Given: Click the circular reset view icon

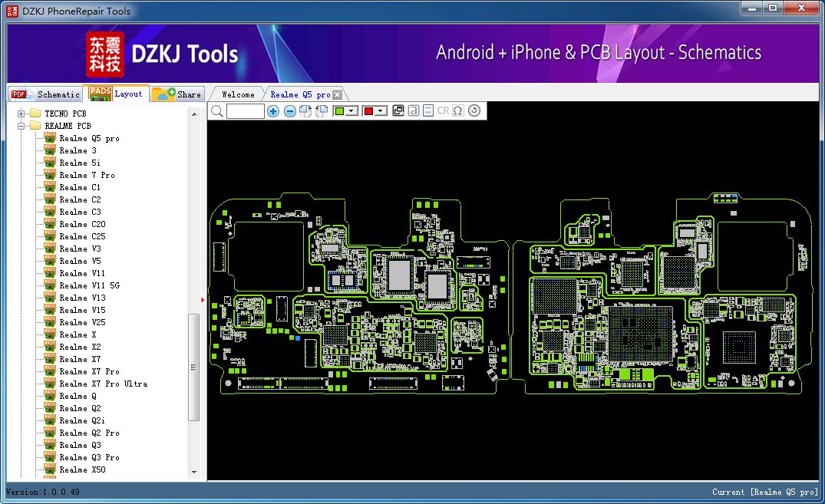Looking at the screenshot, I should pyautogui.click(x=474, y=111).
